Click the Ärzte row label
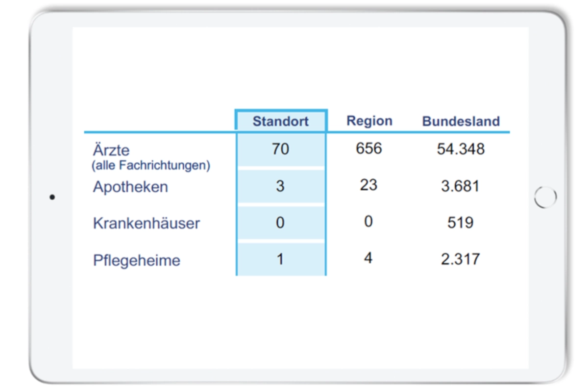Screen dimensions: 588x392 click(x=111, y=150)
